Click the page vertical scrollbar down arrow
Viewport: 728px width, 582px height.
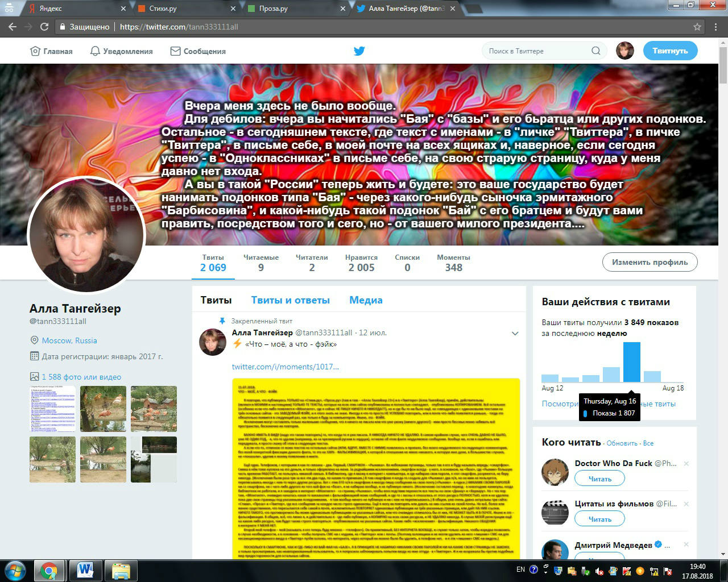pos(723,554)
